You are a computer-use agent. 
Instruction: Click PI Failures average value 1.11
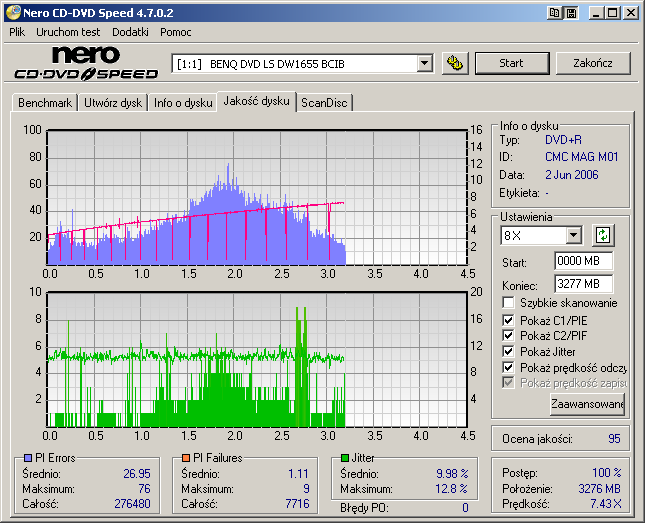pyautogui.click(x=298, y=474)
